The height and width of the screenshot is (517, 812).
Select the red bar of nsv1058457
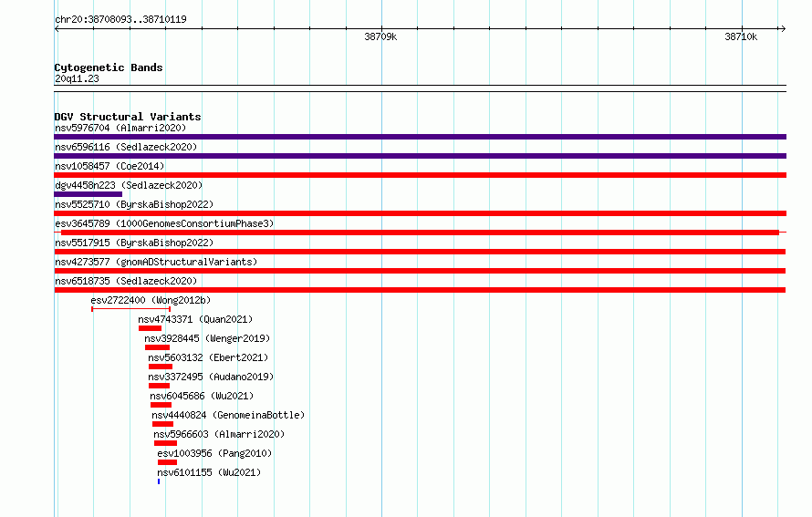click(420, 175)
